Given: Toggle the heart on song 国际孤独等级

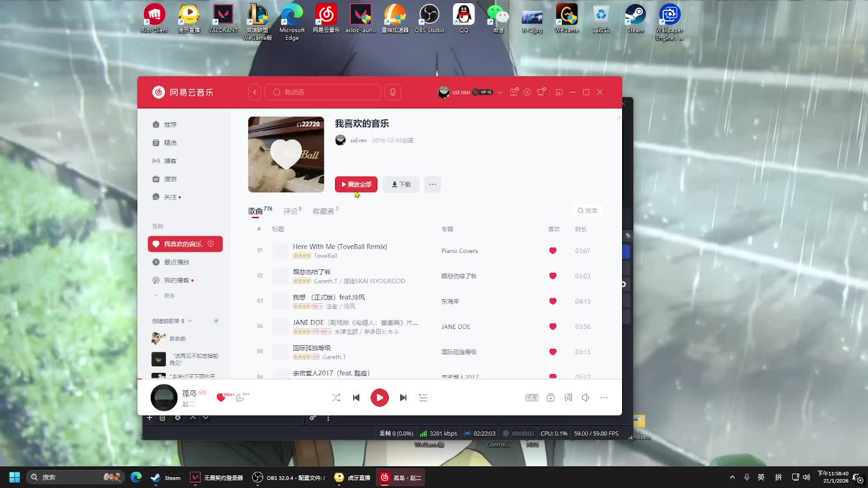Looking at the screenshot, I should coord(553,352).
